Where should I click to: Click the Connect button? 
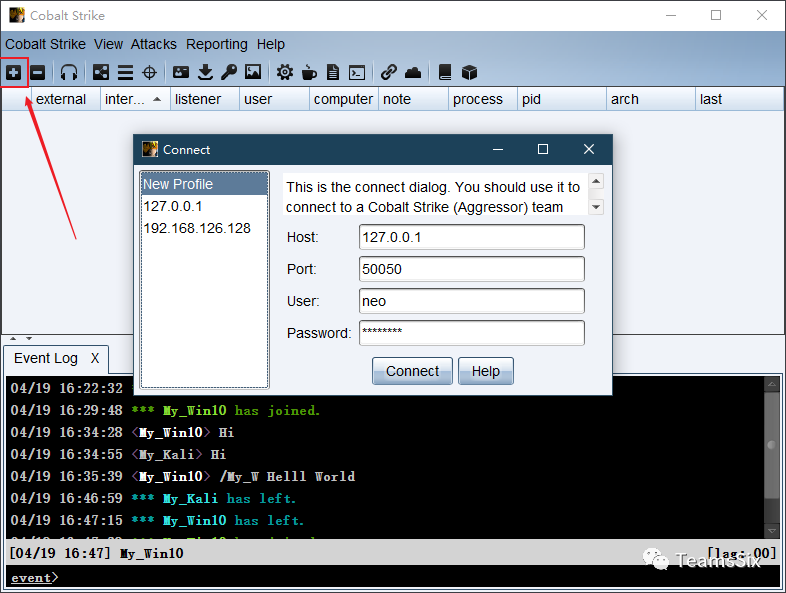coord(412,371)
